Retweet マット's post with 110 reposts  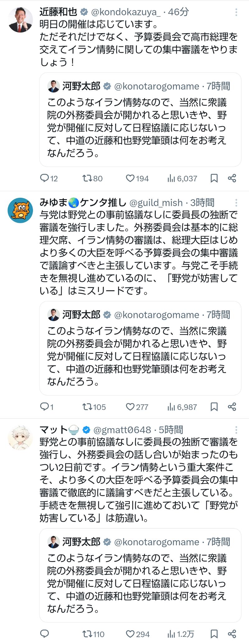pos(87,634)
